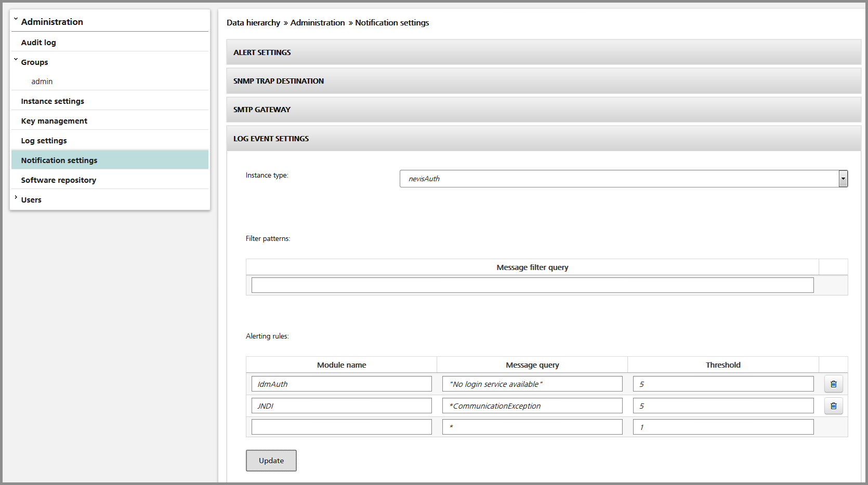Edit threshold for the JNDI rule
The image size is (868, 485).
pos(724,406)
